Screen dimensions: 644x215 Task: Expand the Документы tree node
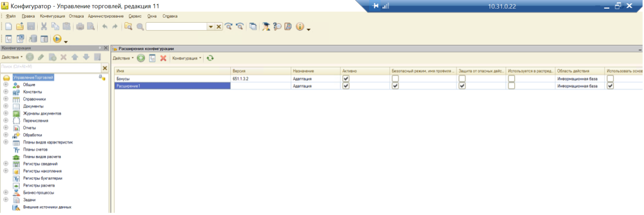[6, 106]
